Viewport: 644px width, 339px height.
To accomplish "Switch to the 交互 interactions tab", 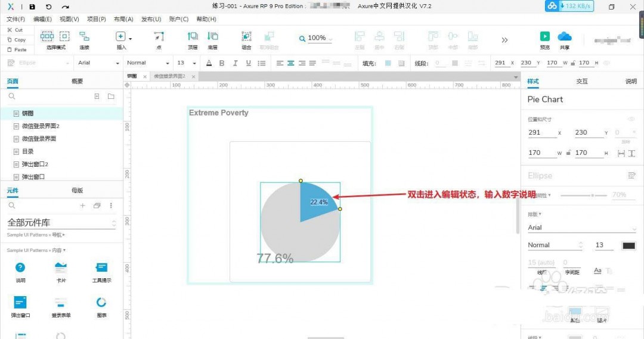I will pos(581,81).
